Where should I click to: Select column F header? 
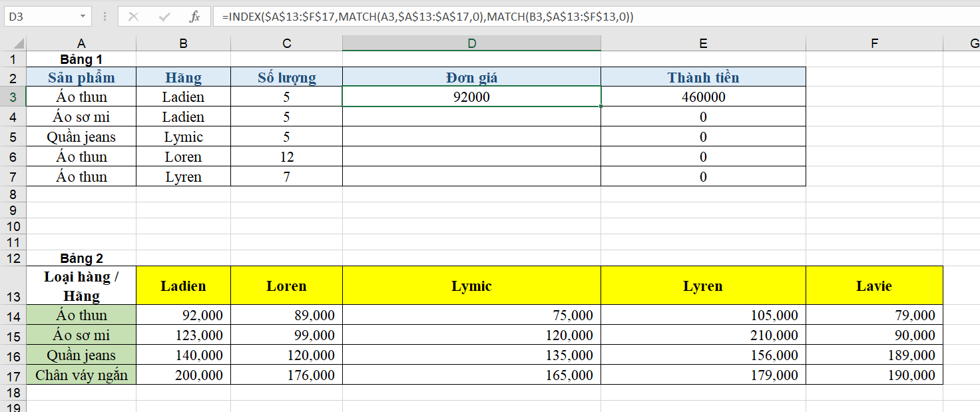click(x=874, y=43)
